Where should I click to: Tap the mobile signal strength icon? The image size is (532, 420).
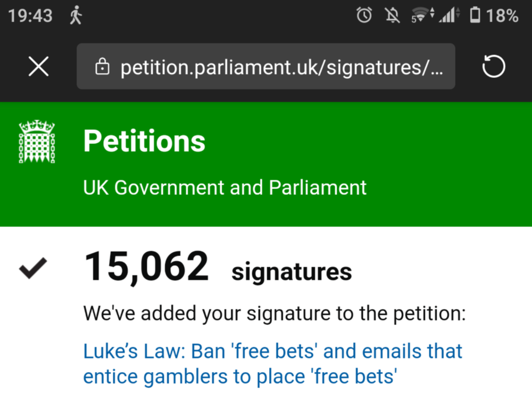click(x=449, y=15)
